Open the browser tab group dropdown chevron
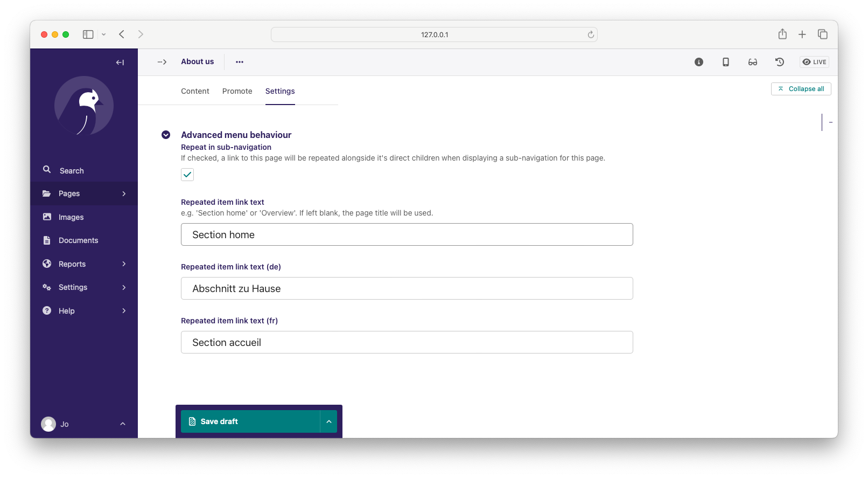Screen dimensions: 868x478 click(103, 34)
